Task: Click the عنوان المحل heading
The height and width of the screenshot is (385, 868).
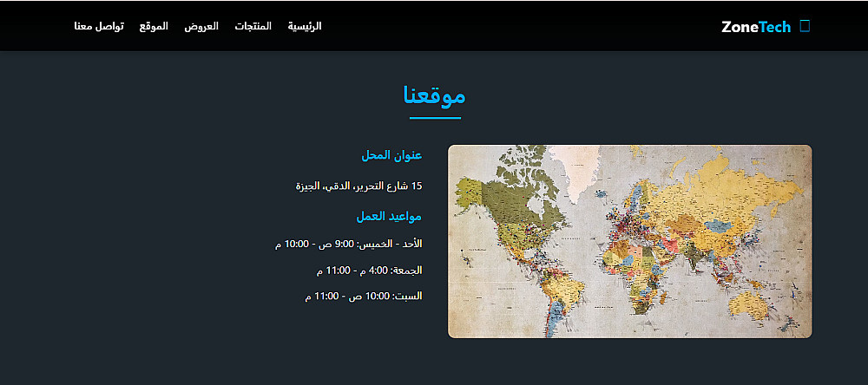Action: tap(392, 155)
